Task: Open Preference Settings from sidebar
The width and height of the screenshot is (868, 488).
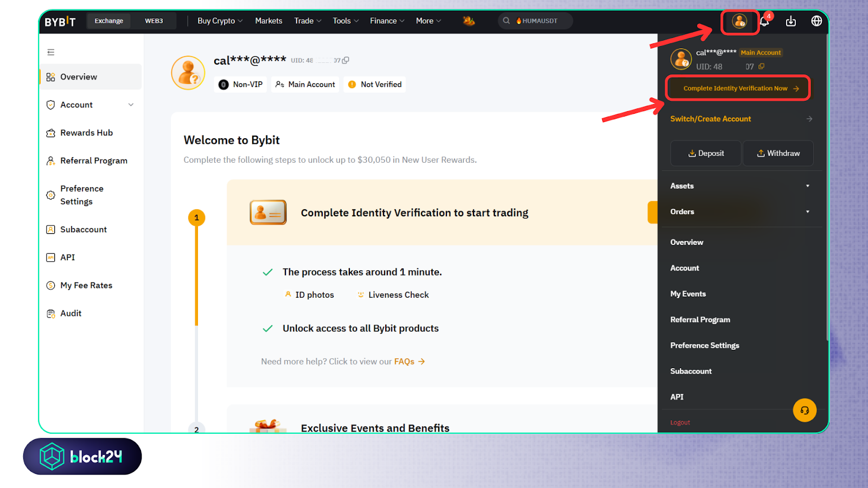Action: pyautogui.click(x=91, y=195)
